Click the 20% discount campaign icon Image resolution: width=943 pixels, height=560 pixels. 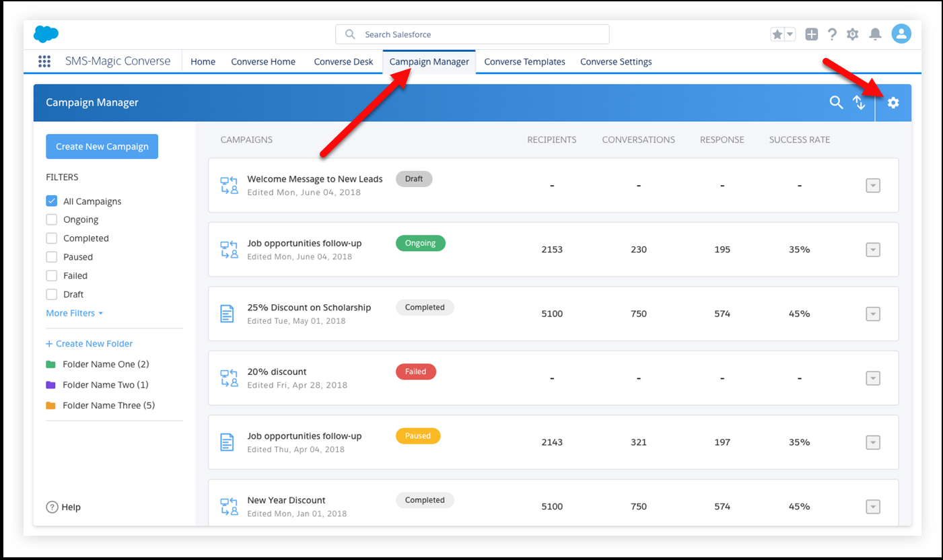pyautogui.click(x=230, y=378)
